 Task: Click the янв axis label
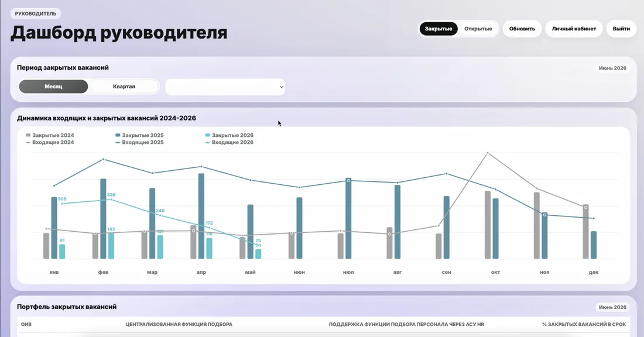(x=54, y=272)
